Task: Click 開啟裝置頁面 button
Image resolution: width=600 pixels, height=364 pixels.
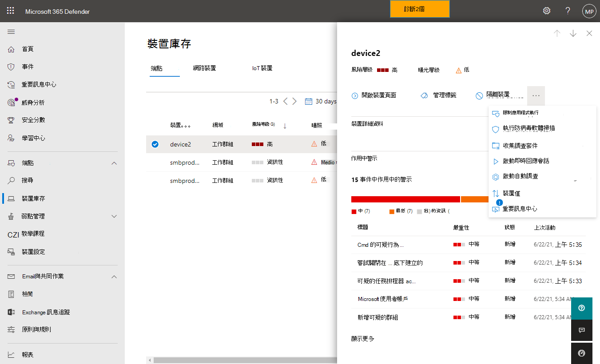Action: [x=374, y=95]
